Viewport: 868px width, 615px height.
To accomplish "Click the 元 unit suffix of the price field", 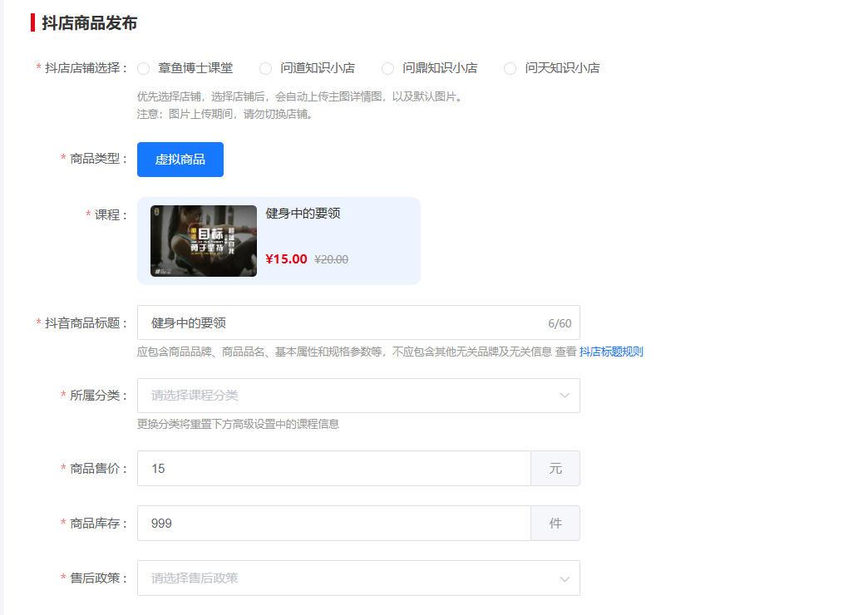I will tap(555, 468).
